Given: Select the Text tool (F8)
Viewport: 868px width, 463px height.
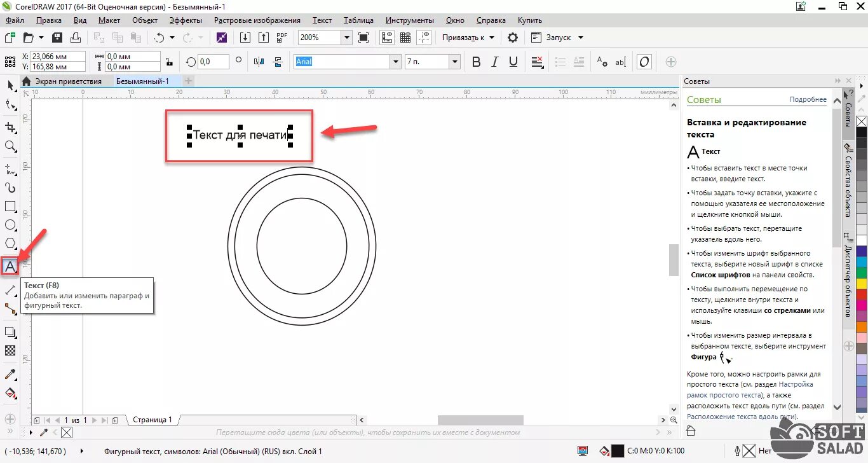Looking at the screenshot, I should coord(10,266).
